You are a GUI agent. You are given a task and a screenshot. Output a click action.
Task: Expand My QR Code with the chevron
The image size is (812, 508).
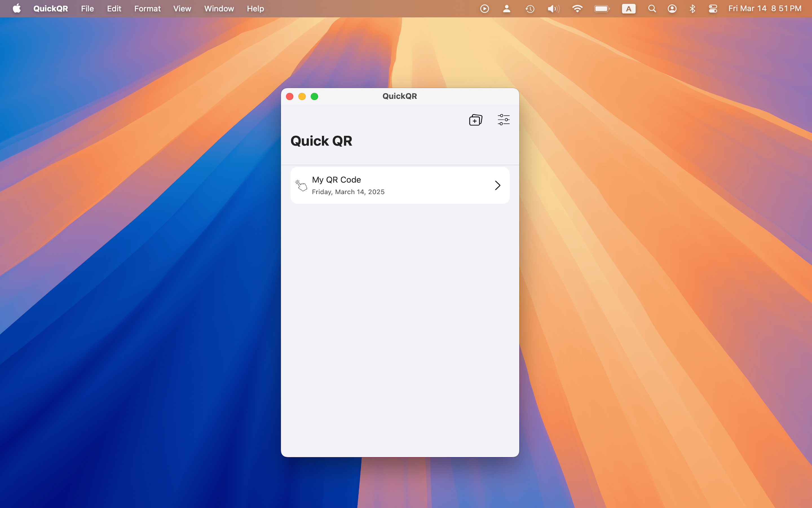coord(498,185)
